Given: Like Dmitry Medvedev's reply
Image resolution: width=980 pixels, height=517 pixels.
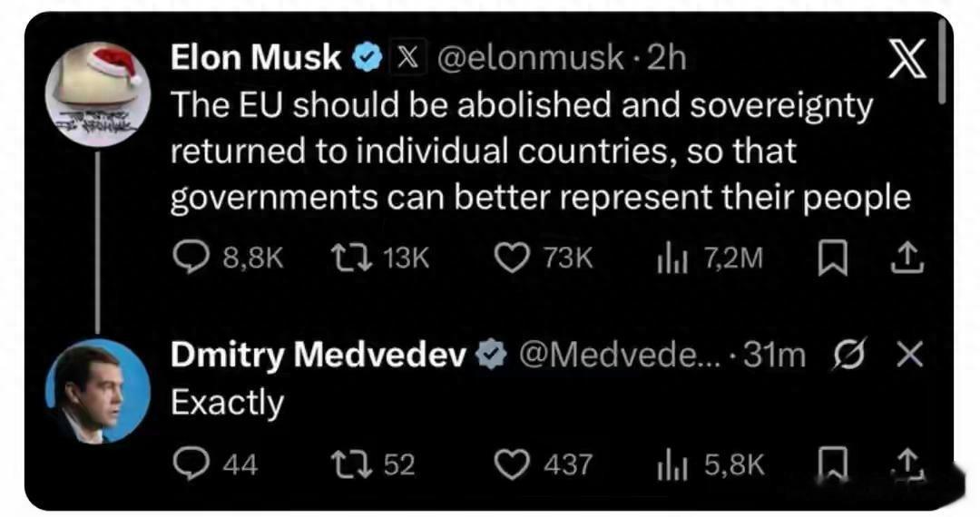Looking at the screenshot, I should pos(512,465).
